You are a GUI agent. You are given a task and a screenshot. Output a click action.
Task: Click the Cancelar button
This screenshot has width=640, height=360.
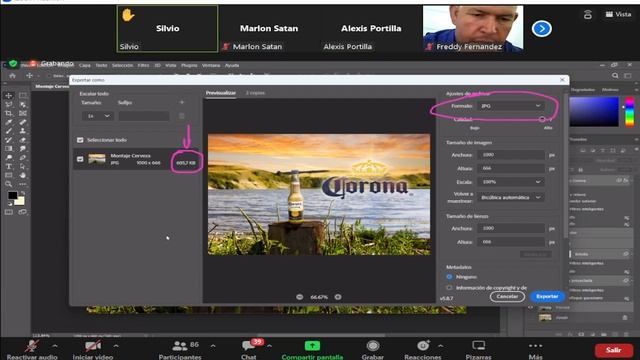[507, 296]
